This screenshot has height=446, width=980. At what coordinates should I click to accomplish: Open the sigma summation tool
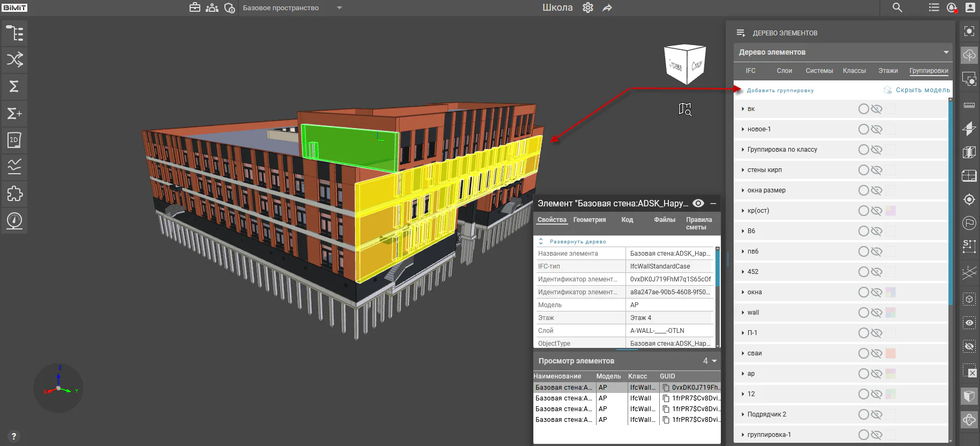[x=14, y=86]
